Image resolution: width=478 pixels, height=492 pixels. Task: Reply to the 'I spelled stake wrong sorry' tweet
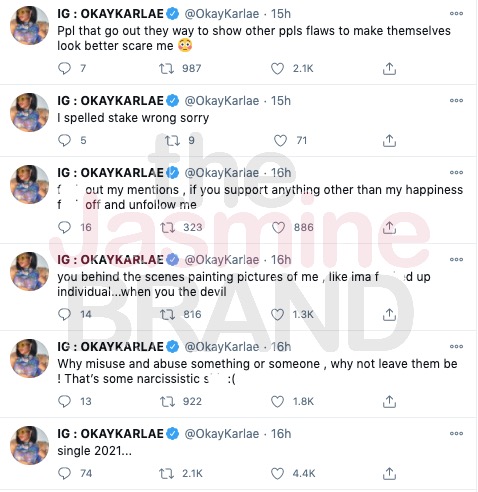(x=64, y=140)
